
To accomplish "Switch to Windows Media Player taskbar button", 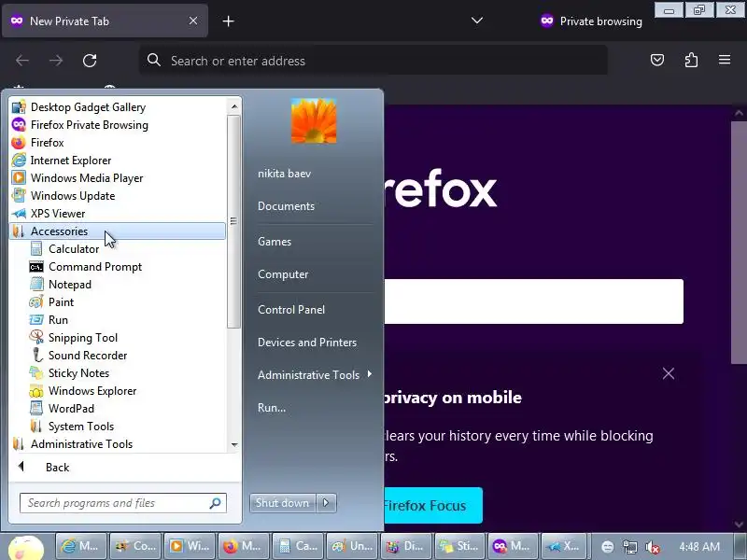I will point(190,546).
